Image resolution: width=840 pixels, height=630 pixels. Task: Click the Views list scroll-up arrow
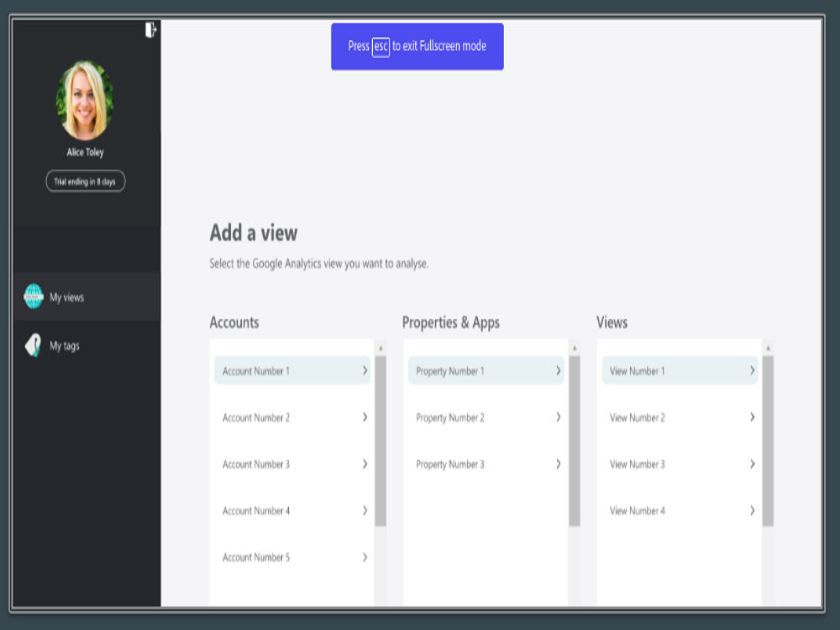768,349
